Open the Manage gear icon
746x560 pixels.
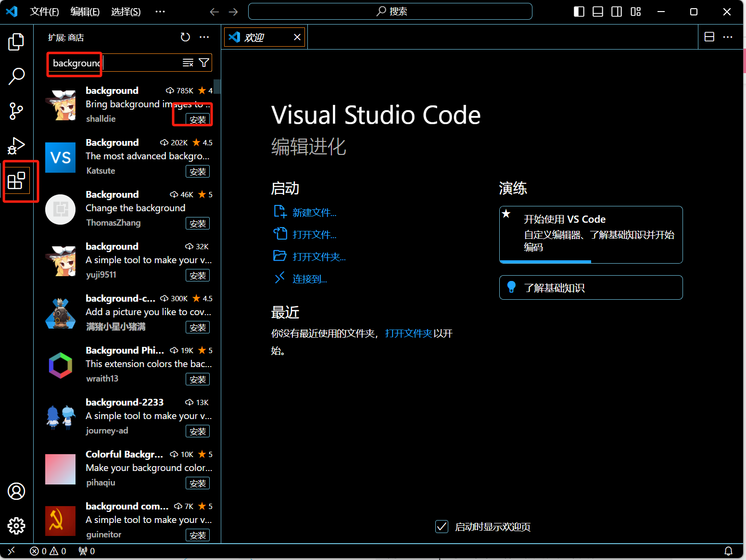coord(16,526)
